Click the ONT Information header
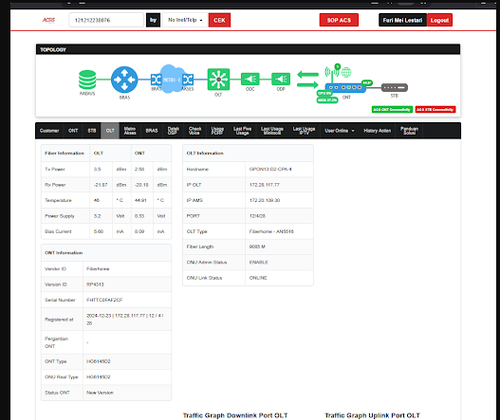500x420 pixels. (106, 253)
